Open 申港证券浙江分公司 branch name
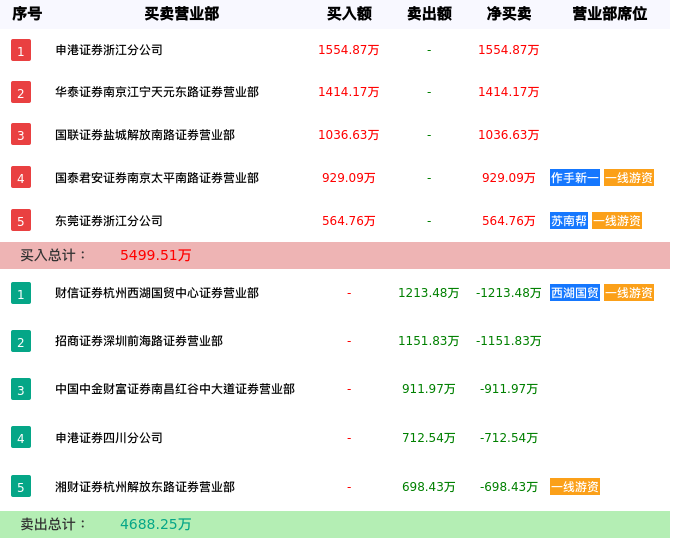 109,50
